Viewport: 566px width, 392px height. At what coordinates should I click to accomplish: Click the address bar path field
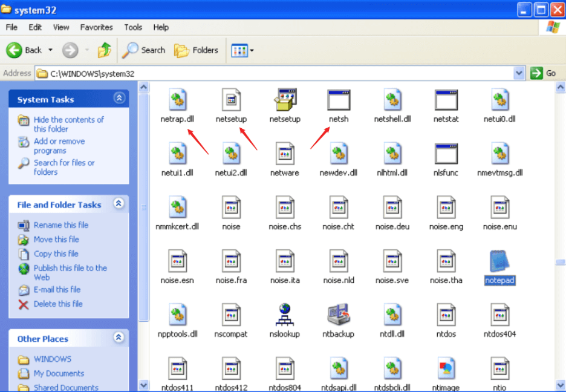click(x=275, y=74)
